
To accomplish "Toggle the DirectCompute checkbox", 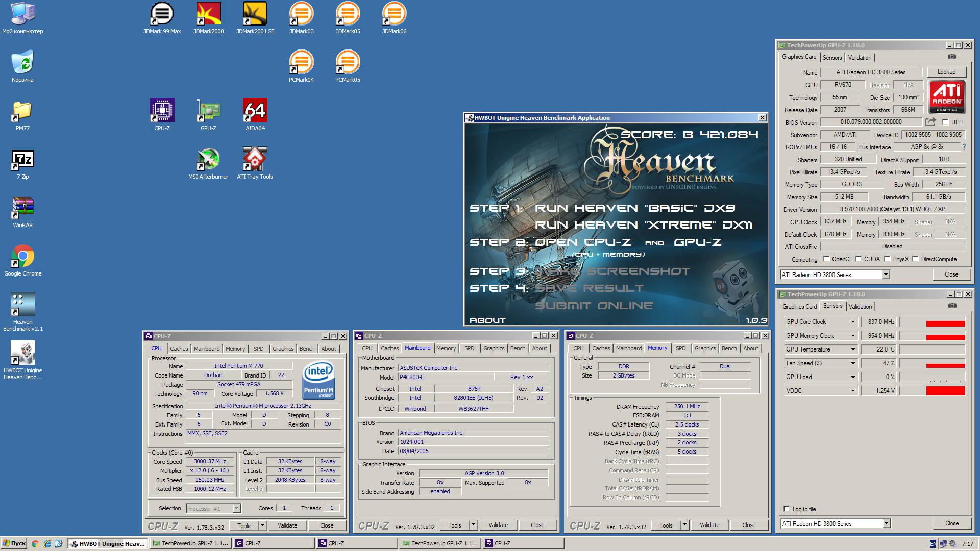I will pyautogui.click(x=915, y=259).
